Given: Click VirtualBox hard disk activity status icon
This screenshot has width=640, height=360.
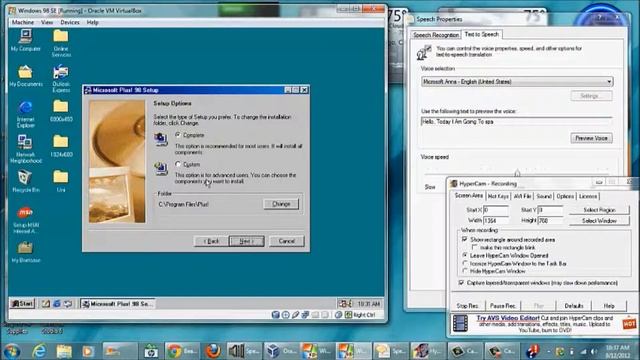Looking at the screenshot, I should coord(276,315).
